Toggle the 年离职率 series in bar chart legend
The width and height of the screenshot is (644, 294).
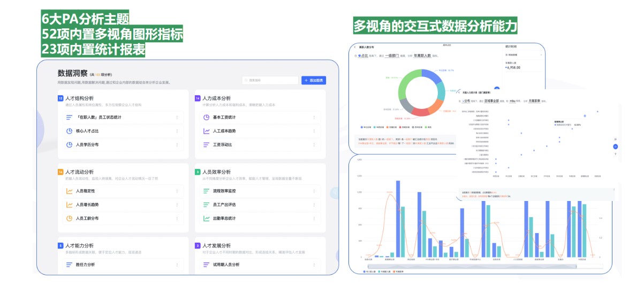click(399, 272)
